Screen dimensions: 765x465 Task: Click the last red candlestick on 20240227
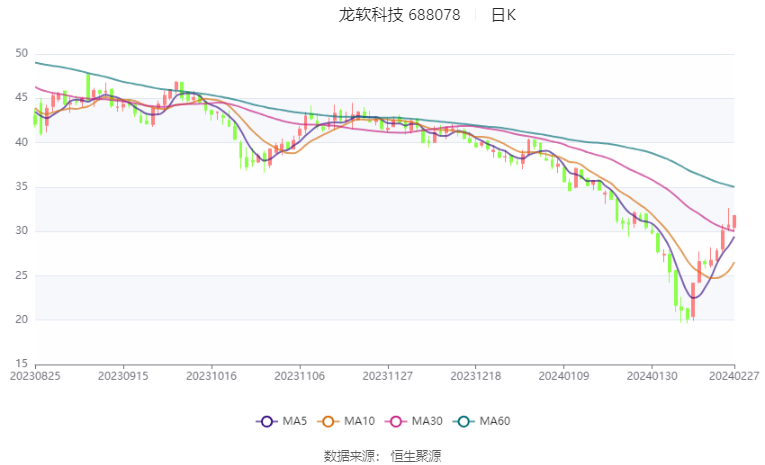click(734, 222)
